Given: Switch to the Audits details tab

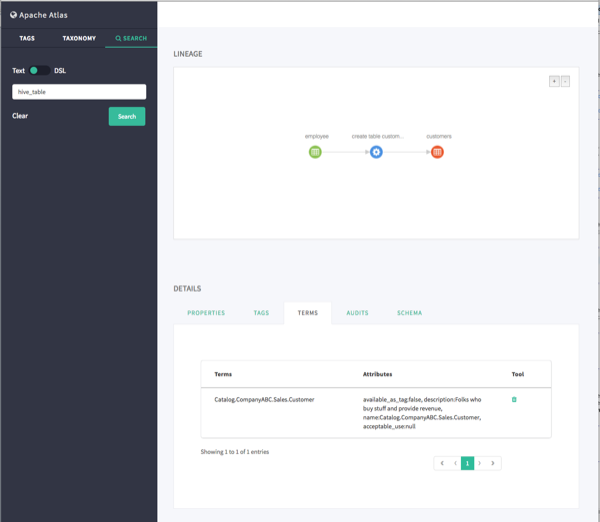Looking at the screenshot, I should pos(357,313).
